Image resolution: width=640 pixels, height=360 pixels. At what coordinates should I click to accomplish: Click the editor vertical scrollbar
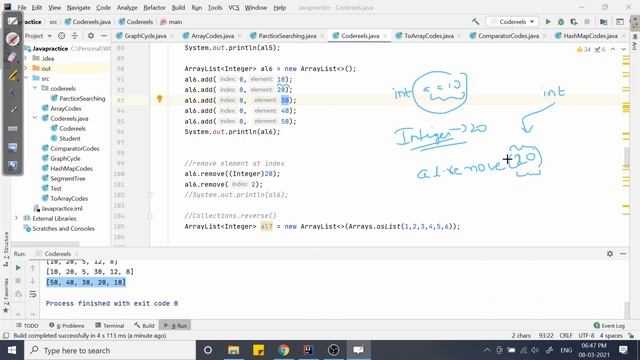(626, 157)
